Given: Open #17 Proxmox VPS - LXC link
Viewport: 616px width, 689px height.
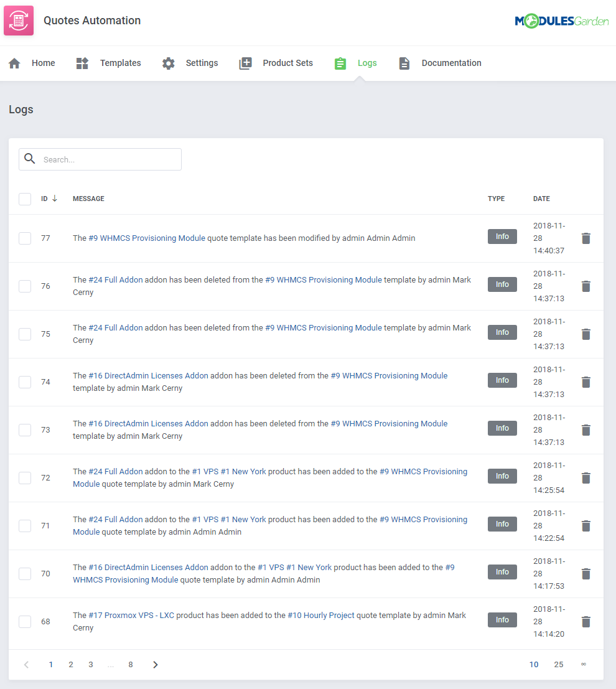Looking at the screenshot, I should 131,615.
